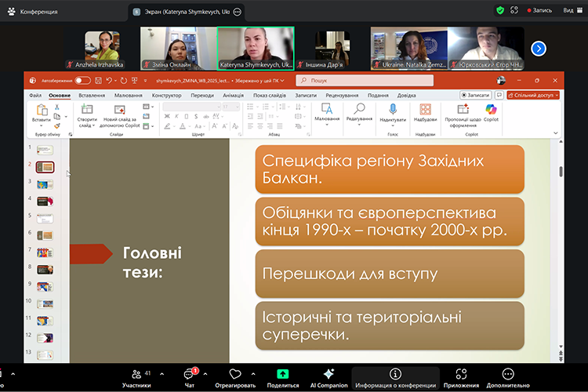Open the Чат chat panel
588x392 pixels.
(x=189, y=377)
